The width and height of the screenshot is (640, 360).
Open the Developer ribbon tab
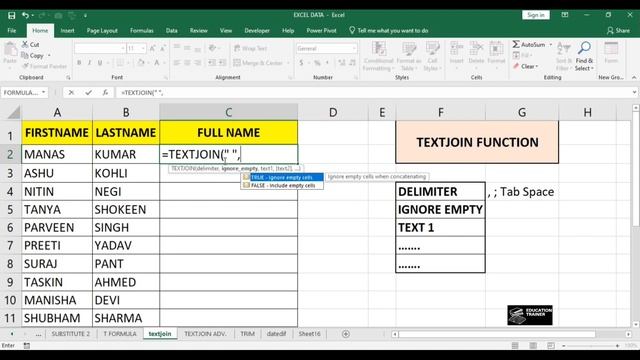[257, 30]
